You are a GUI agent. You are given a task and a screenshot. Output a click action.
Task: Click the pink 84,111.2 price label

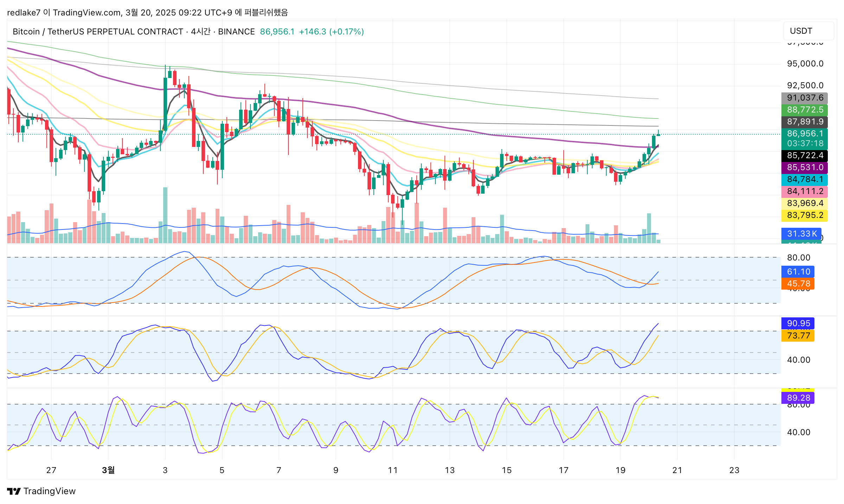[x=805, y=191]
